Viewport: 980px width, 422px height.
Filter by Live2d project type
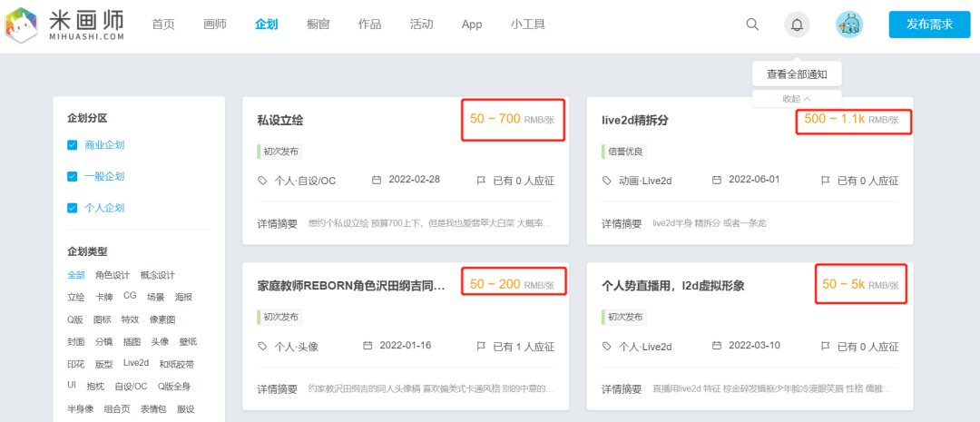[135, 363]
